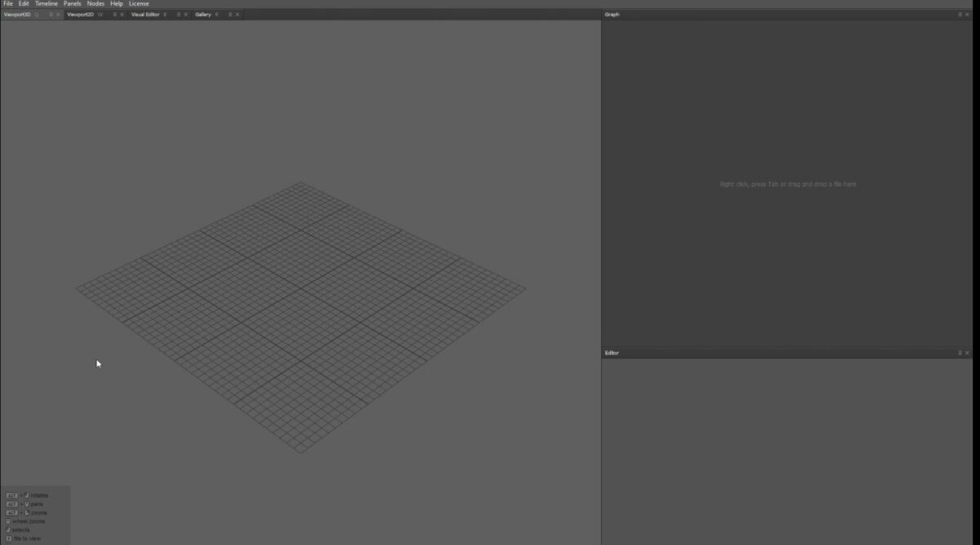Open the Panels menu
The height and width of the screenshot is (545, 980).
[x=72, y=3]
